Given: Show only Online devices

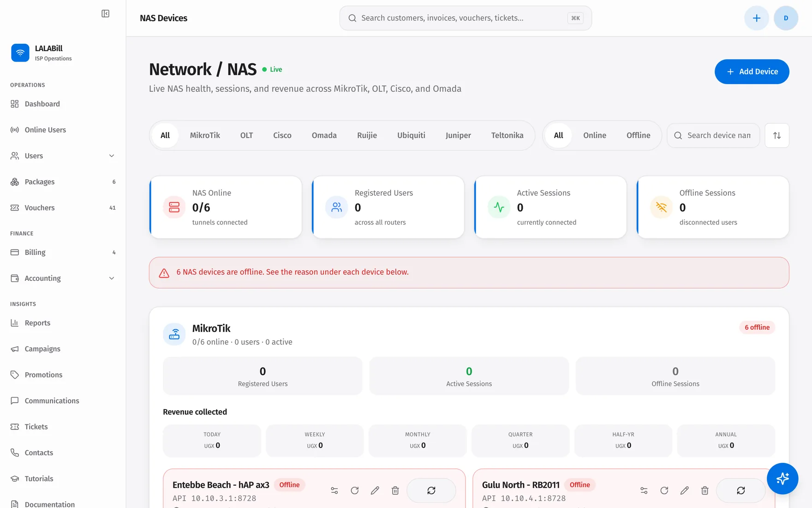Looking at the screenshot, I should click(595, 135).
